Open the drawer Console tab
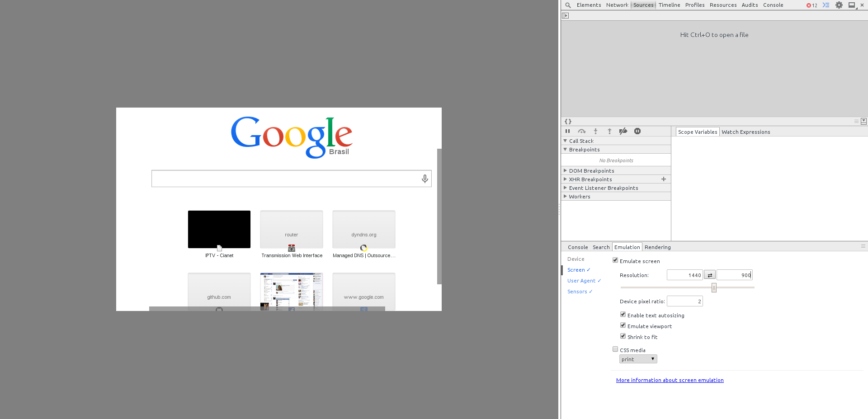 coord(578,247)
